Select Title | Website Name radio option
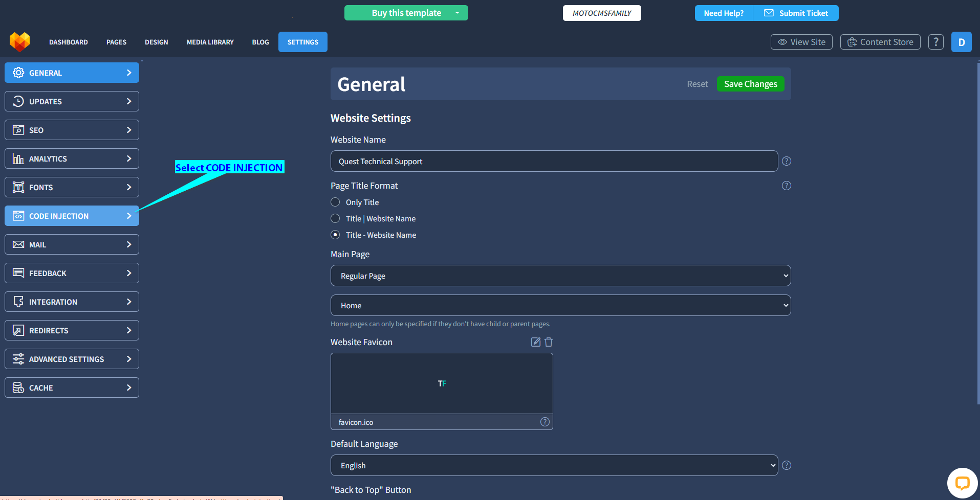The height and width of the screenshot is (500, 980). coord(335,218)
